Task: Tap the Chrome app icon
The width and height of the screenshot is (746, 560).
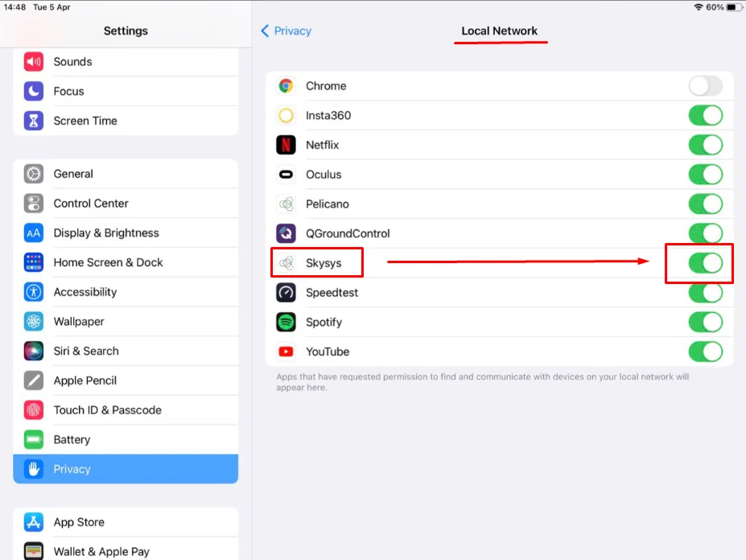Action: point(286,86)
